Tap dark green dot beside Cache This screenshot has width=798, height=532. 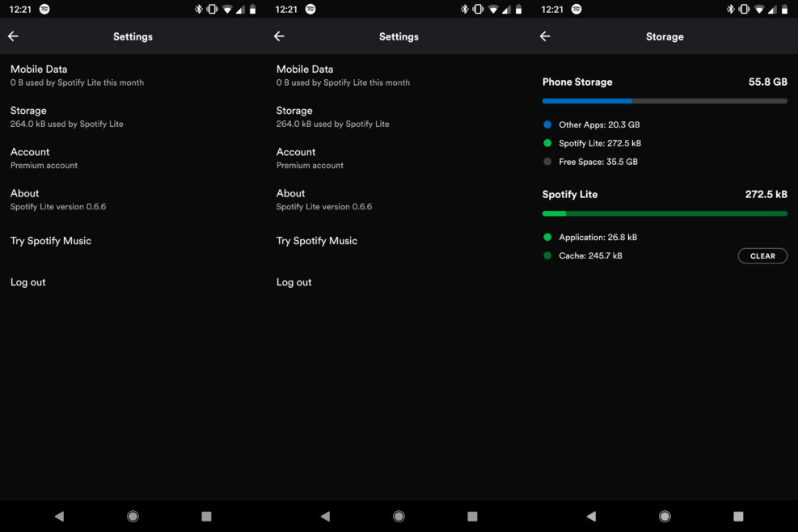pos(547,255)
